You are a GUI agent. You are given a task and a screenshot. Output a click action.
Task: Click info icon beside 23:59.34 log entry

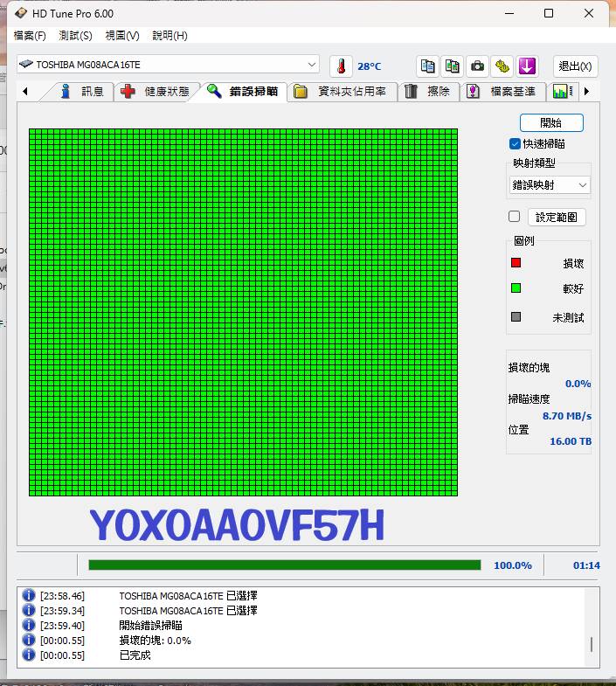point(29,610)
